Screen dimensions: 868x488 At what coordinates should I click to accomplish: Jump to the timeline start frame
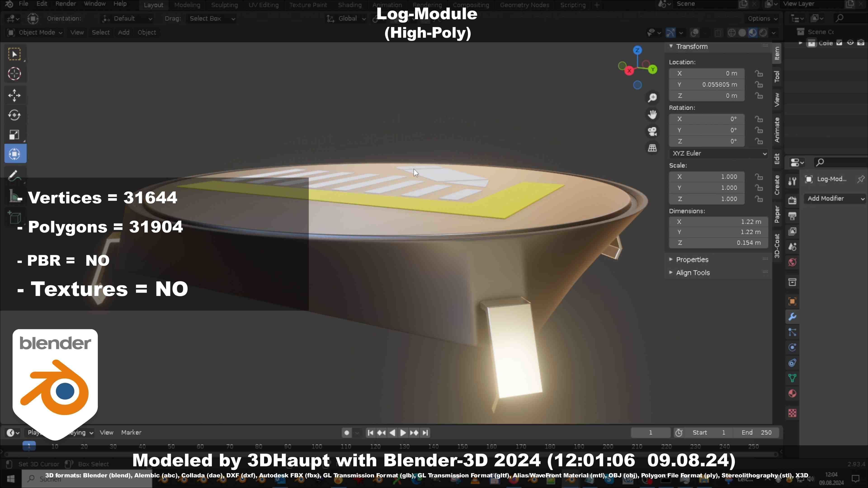370,433
